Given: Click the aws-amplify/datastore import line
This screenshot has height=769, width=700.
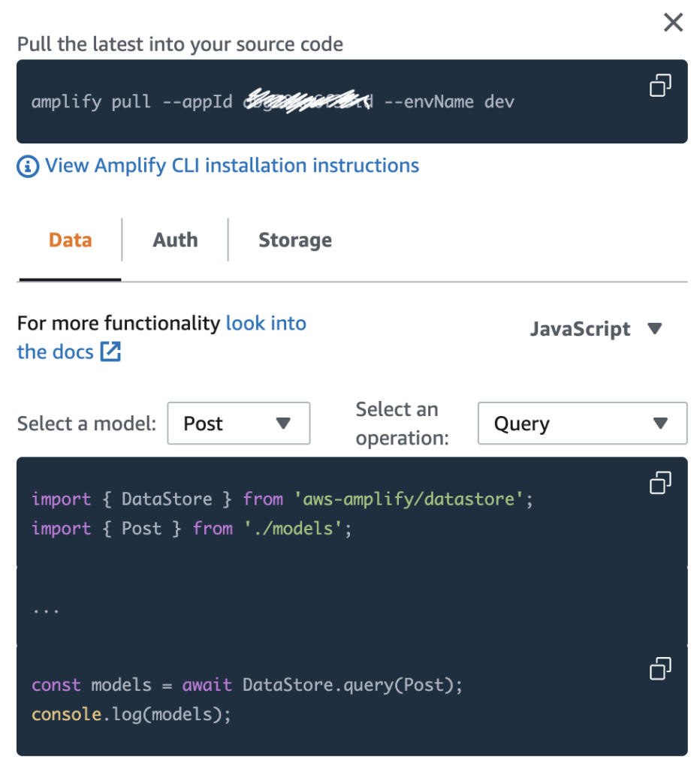Looking at the screenshot, I should click(x=282, y=499).
